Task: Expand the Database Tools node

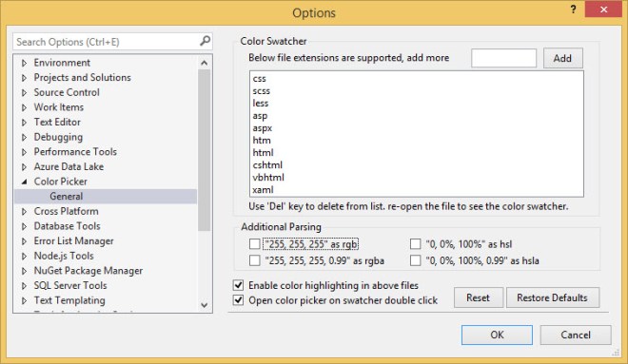Action: (x=24, y=226)
